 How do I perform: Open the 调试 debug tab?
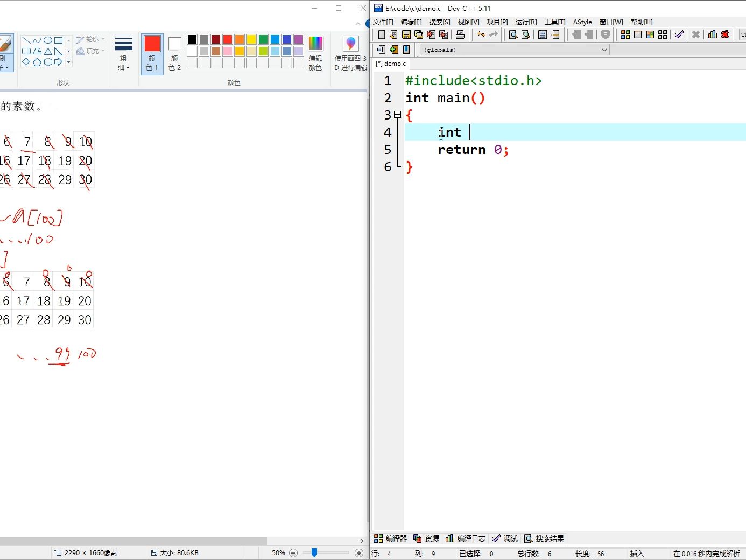[505, 538]
